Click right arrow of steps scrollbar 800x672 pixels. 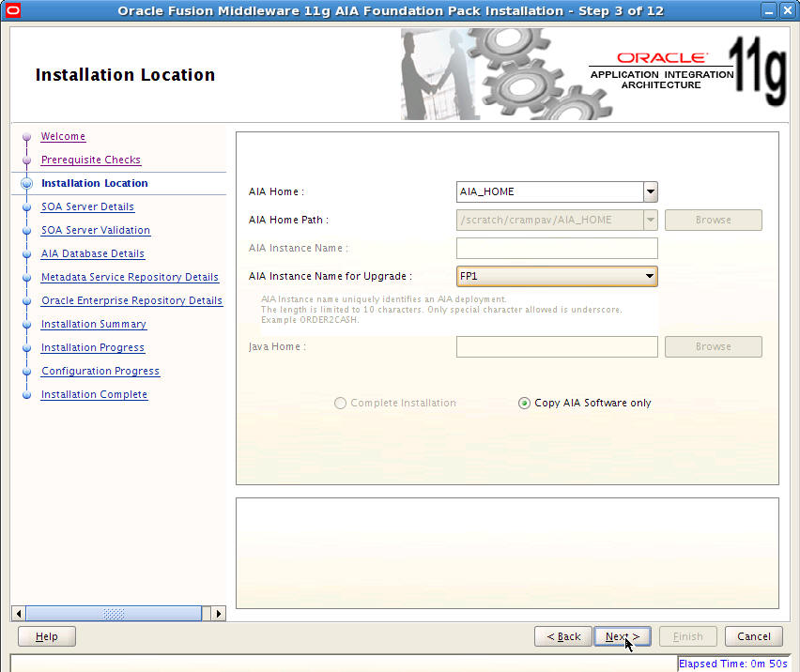click(219, 614)
